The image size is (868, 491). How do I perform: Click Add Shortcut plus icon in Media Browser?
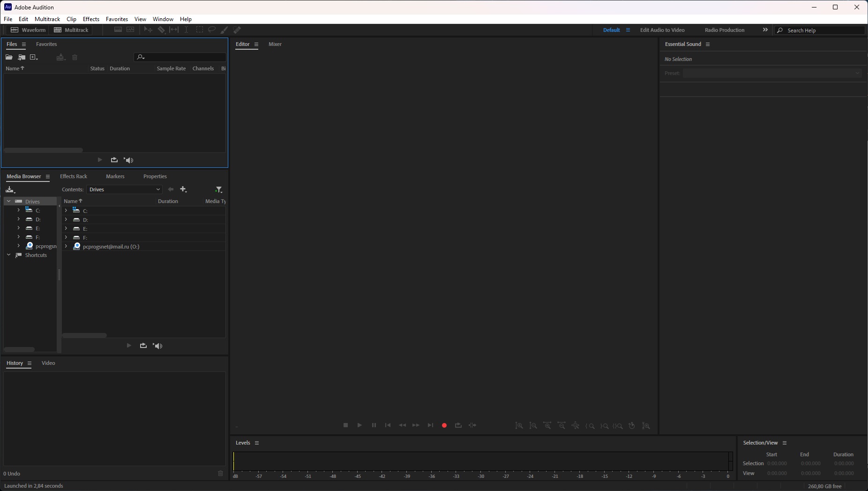coord(183,189)
